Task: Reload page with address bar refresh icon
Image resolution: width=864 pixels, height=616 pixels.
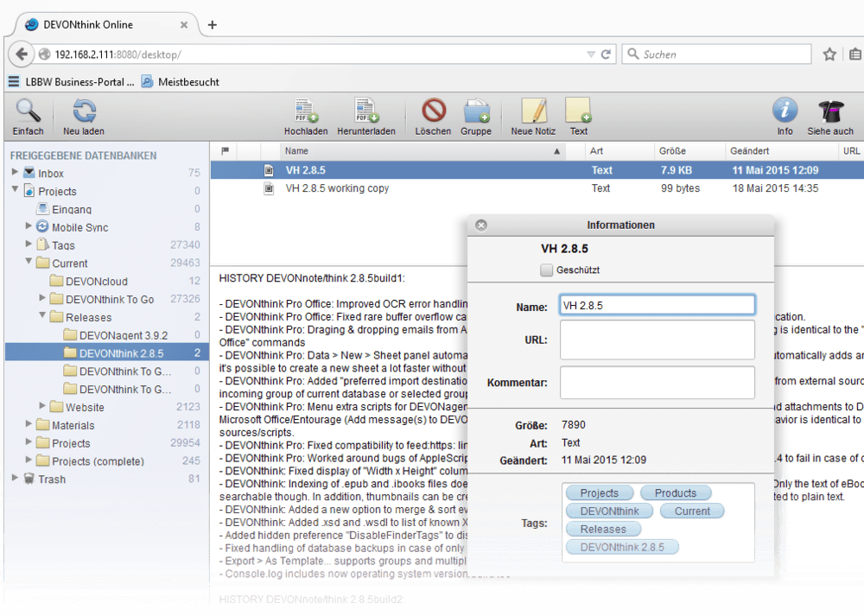Action: point(606,54)
